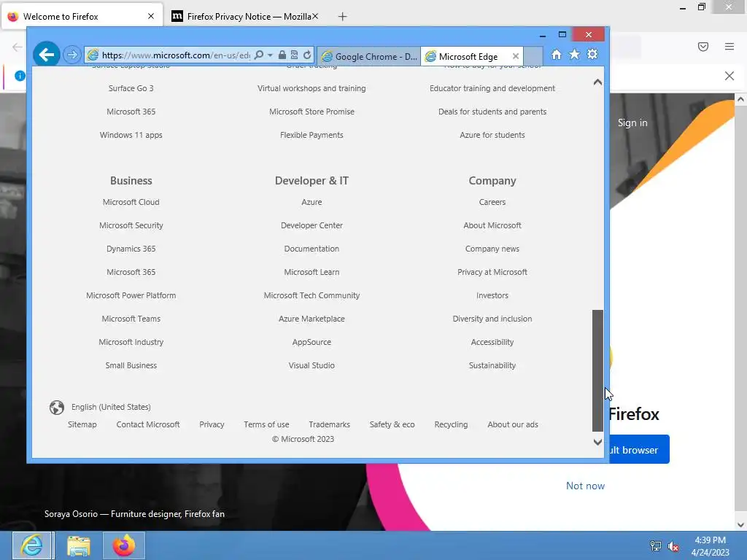Open IE Tools gear icon
747x560 pixels.
(592, 54)
